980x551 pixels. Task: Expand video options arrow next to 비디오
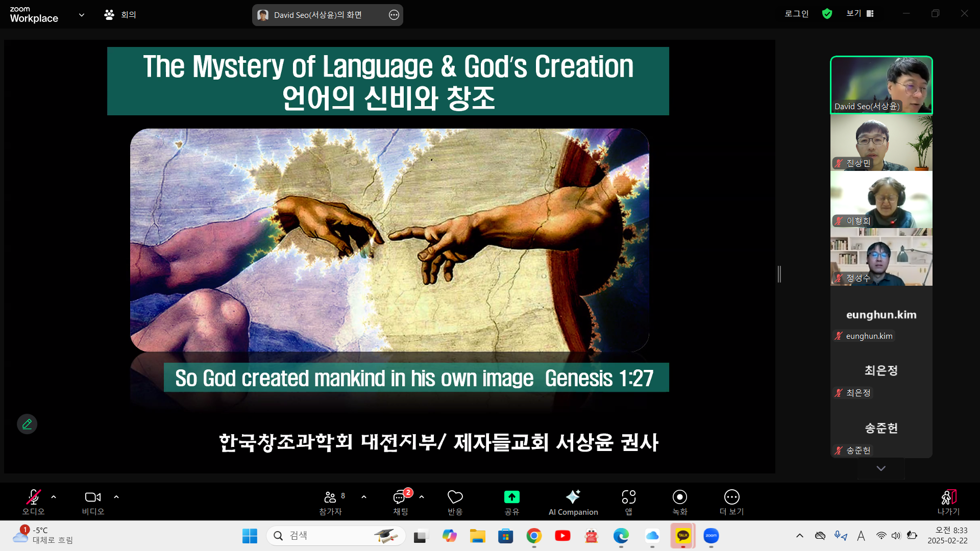[x=116, y=497]
